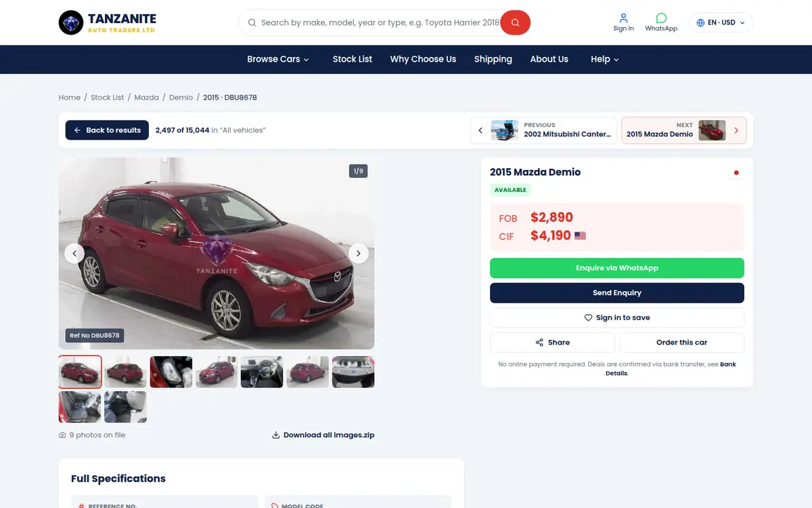Open EN · USD language currency selector
This screenshot has height=508, width=812.
[x=721, y=22]
